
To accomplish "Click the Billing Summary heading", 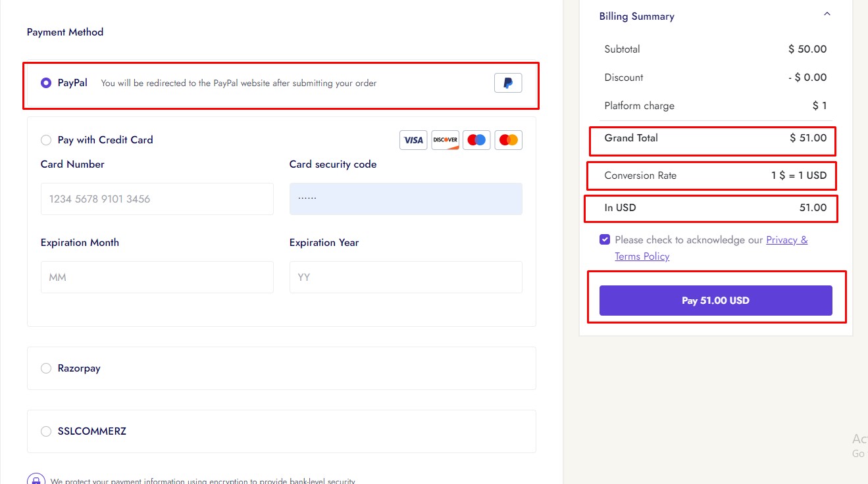I will (x=636, y=16).
